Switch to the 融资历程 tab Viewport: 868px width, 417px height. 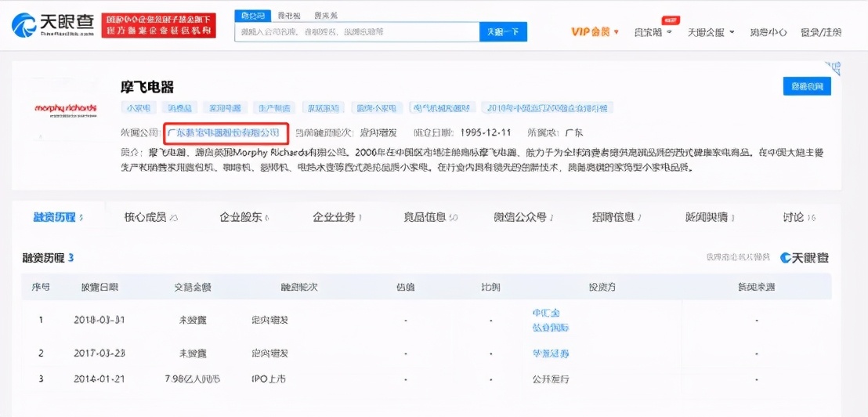58,217
